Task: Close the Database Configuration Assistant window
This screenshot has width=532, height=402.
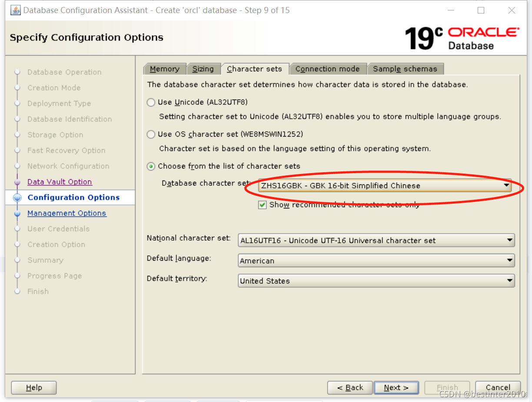Action: click(512, 10)
